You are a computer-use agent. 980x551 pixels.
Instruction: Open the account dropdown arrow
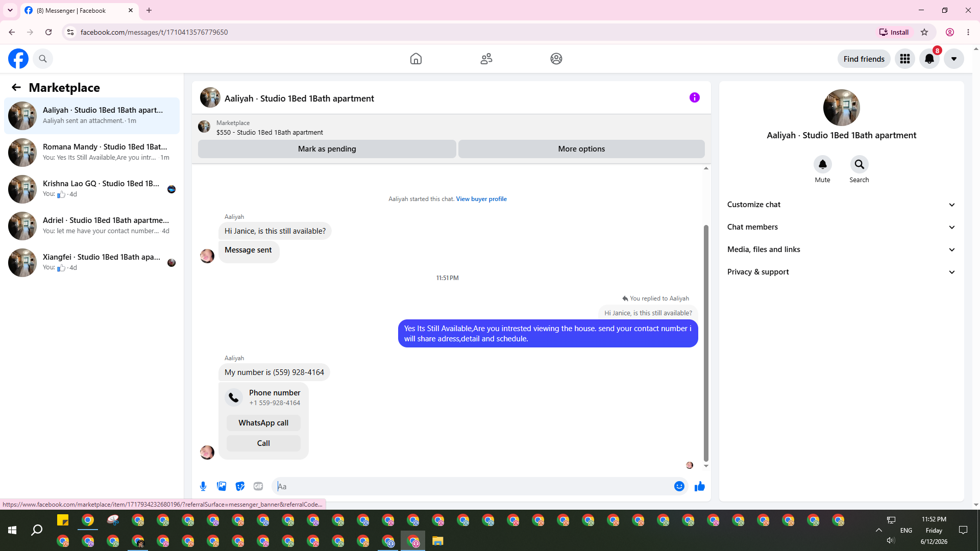(954, 59)
